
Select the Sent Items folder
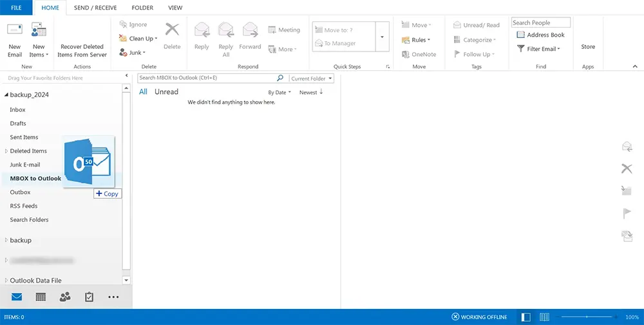pyautogui.click(x=24, y=137)
